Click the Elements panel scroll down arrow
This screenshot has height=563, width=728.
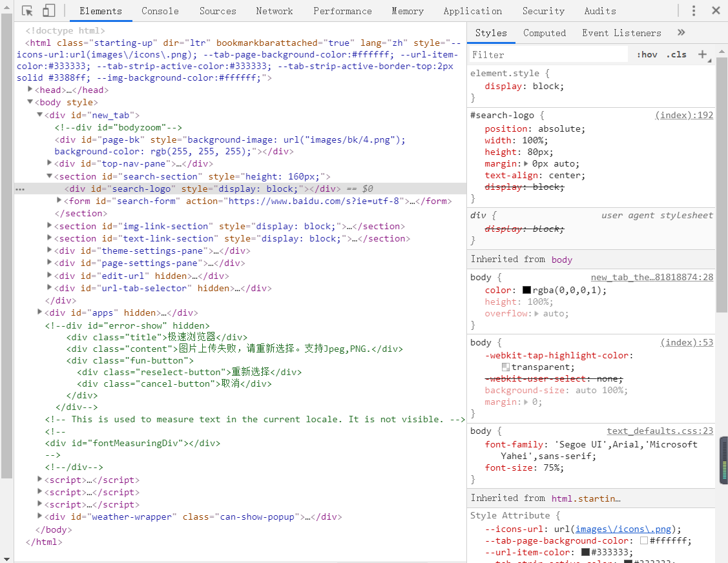click(6, 559)
